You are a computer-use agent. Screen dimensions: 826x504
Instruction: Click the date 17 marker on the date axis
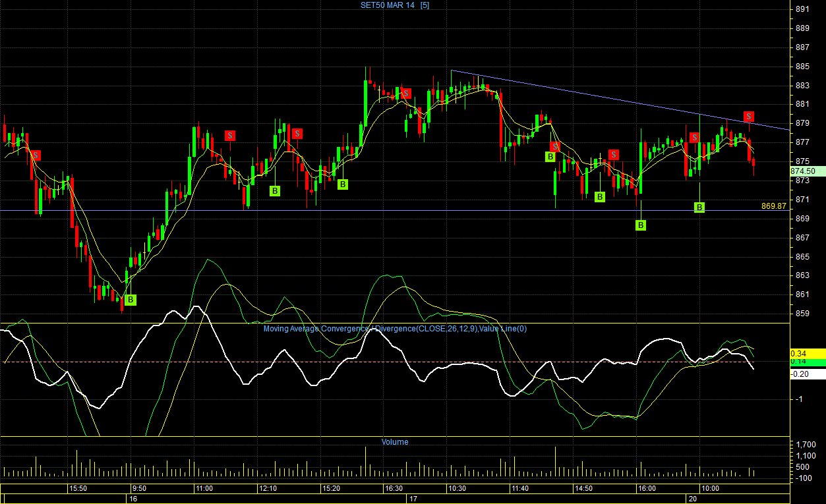[x=413, y=499]
